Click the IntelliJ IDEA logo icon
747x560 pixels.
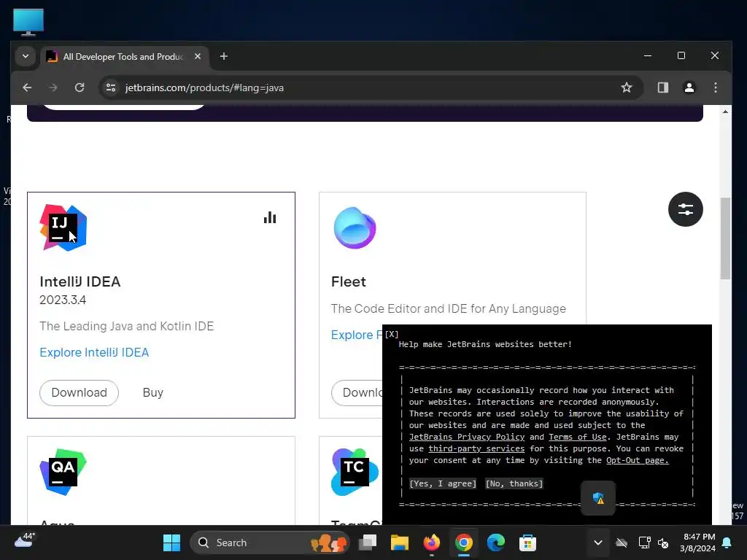63,227
